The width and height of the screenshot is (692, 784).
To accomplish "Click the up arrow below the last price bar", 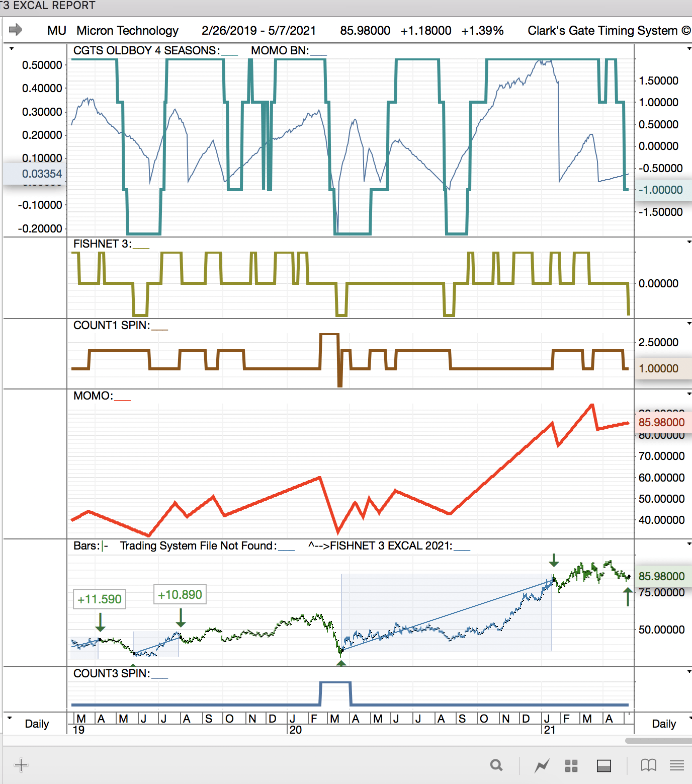I will [627, 597].
